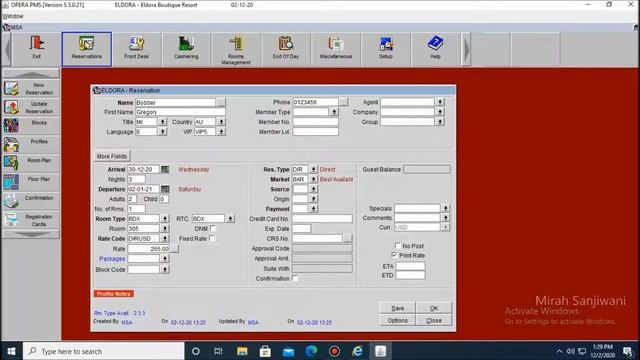
Task: Expand the Member Type dropdown
Action: click(334, 112)
